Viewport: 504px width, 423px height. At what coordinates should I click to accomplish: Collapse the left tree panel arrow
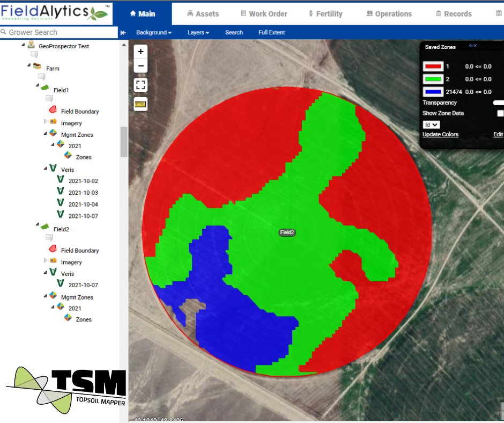pos(123,33)
